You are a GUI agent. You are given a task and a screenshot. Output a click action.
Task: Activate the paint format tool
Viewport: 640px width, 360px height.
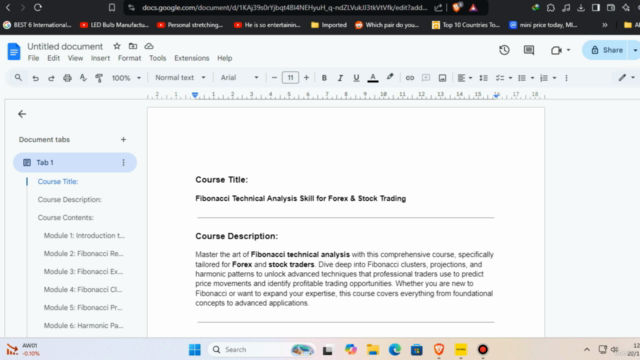click(x=99, y=78)
